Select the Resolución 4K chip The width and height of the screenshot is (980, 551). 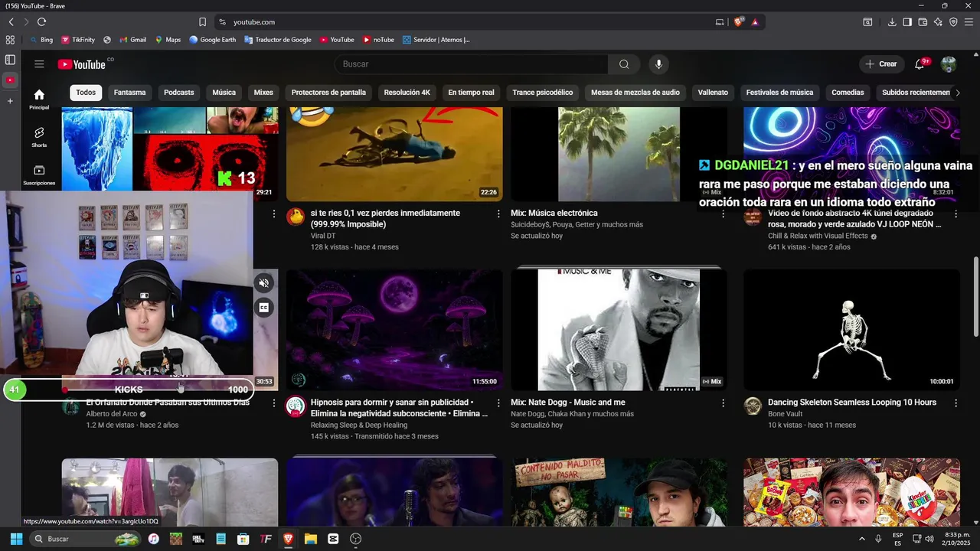407,93
